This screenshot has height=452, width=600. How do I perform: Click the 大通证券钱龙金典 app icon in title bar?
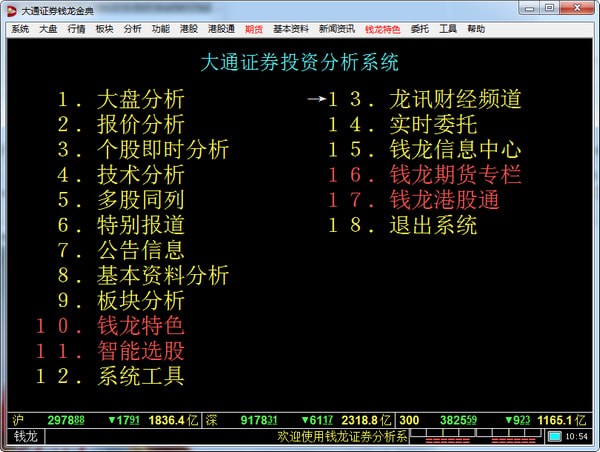click(11, 11)
